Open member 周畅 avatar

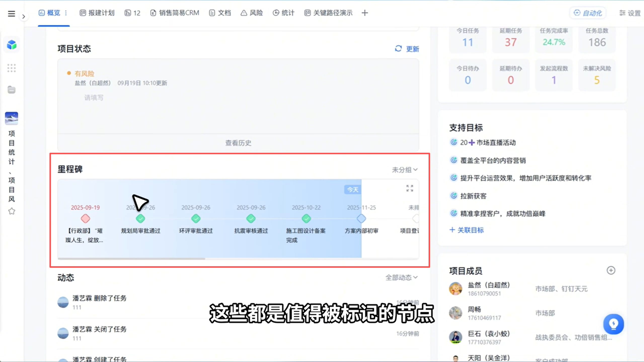(x=456, y=313)
